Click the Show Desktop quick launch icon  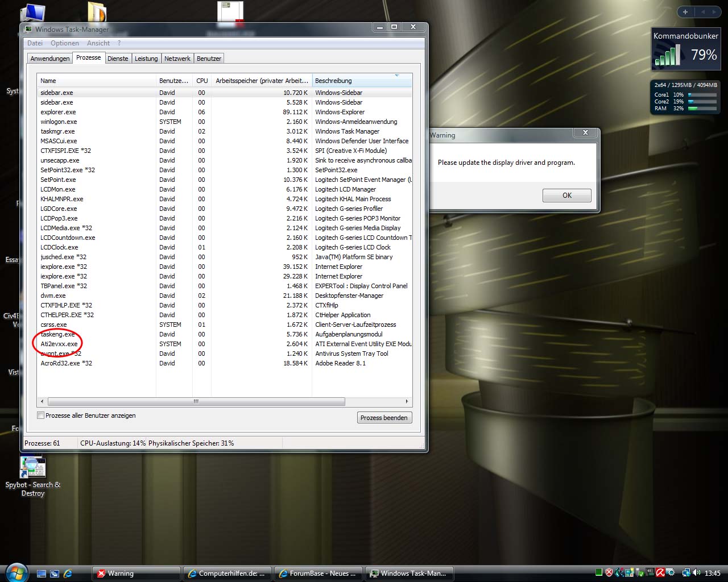[42, 573]
